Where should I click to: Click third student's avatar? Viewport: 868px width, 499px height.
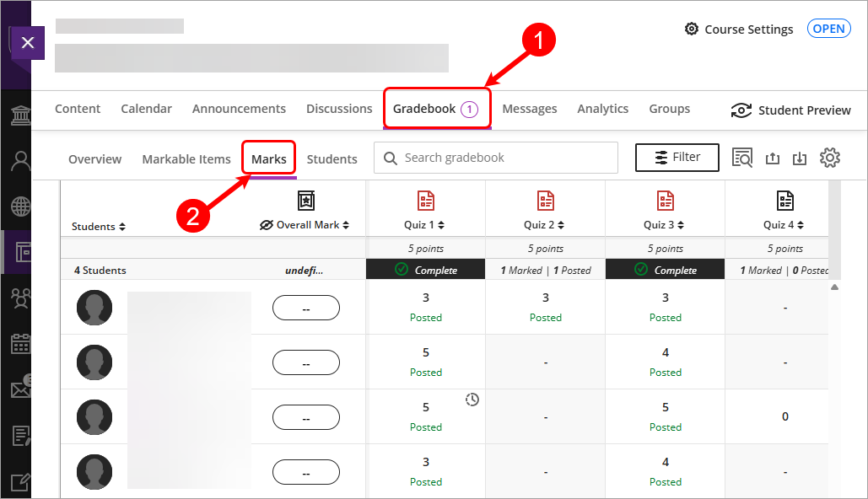coord(94,417)
